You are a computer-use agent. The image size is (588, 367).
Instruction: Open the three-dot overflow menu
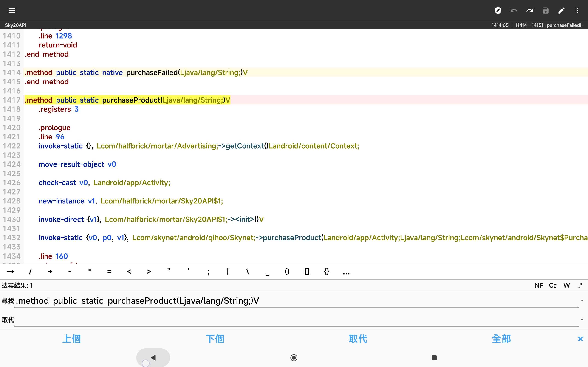click(577, 11)
